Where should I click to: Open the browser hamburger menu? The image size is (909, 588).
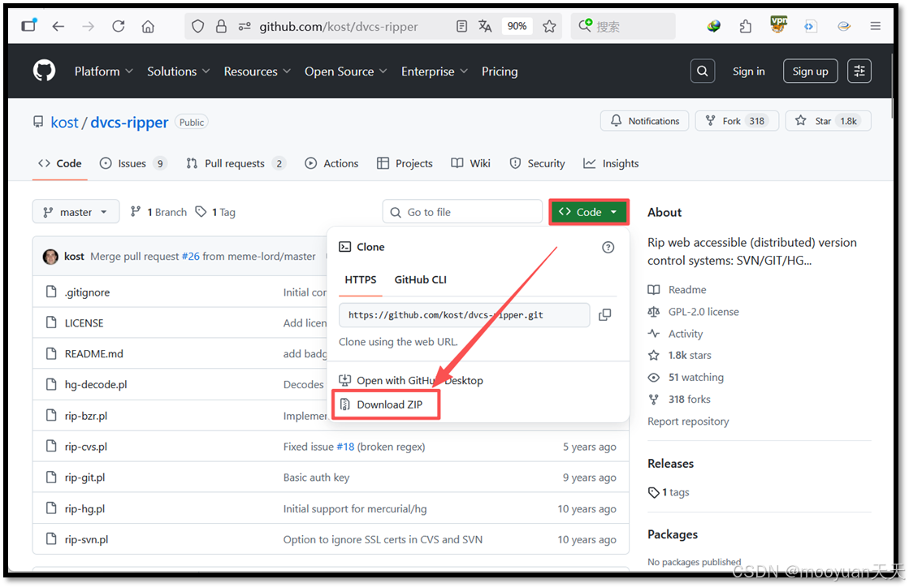point(876,26)
